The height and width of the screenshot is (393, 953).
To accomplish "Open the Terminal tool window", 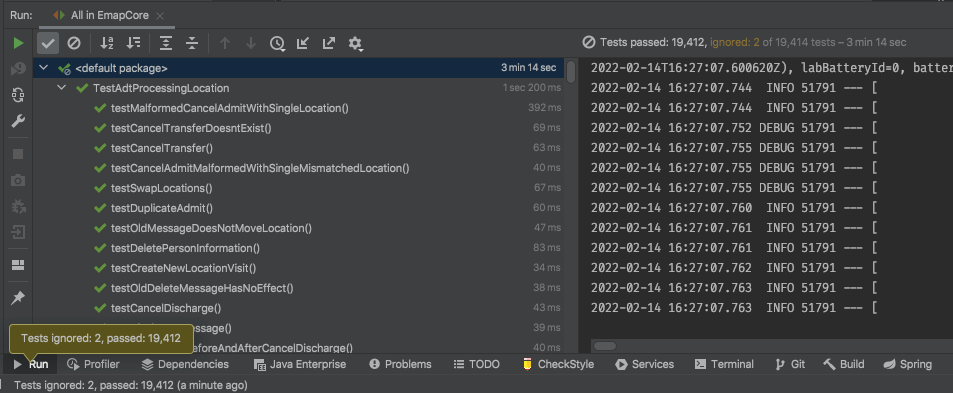I will pyautogui.click(x=724, y=364).
